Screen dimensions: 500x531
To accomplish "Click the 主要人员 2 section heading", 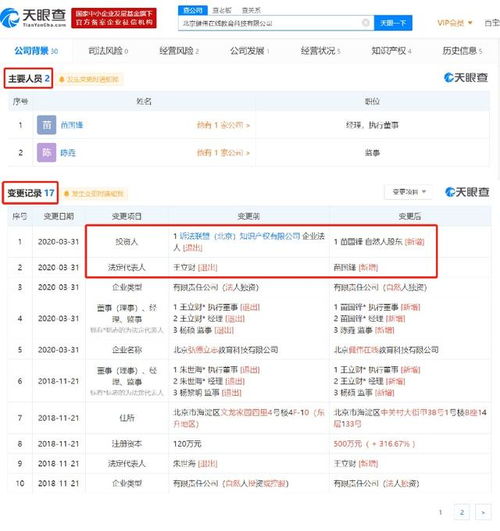I will tap(28, 79).
